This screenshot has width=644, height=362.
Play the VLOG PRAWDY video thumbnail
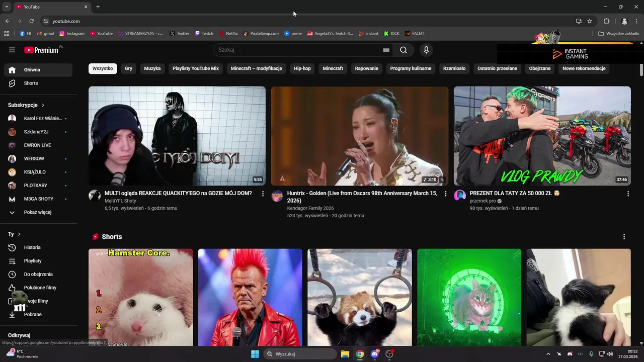542,136
